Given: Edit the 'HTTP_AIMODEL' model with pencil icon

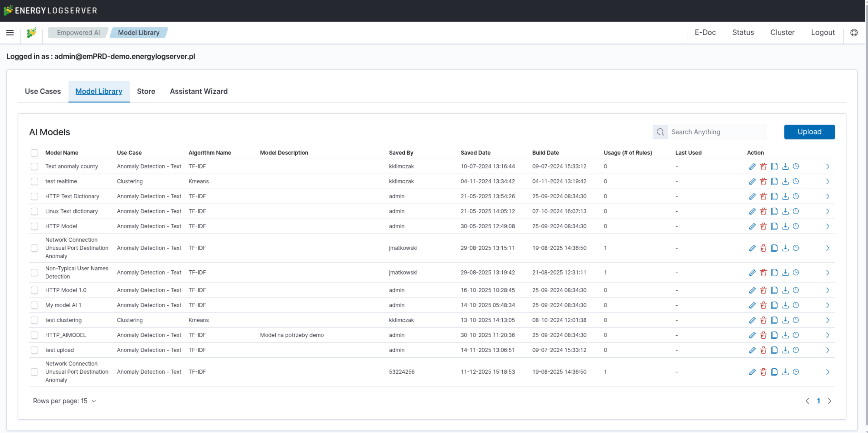Looking at the screenshot, I should click(752, 335).
